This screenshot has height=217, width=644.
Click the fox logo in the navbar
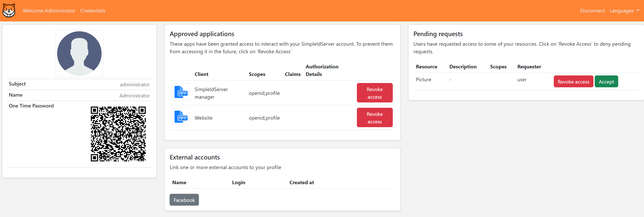point(9,11)
